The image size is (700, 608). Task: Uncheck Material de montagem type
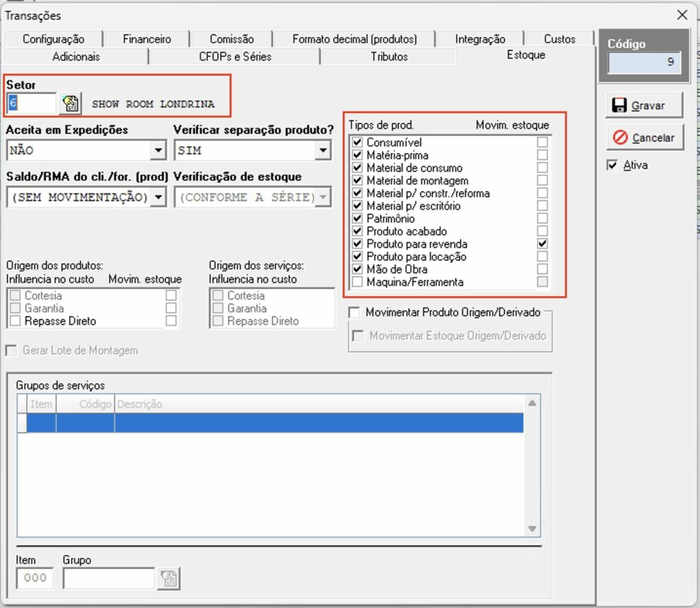(x=357, y=180)
